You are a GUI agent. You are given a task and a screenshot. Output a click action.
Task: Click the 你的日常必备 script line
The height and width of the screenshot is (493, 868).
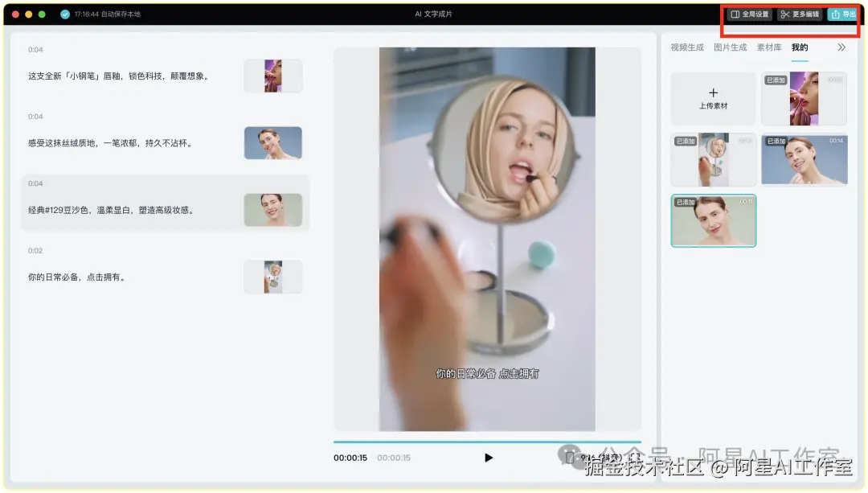(77, 277)
